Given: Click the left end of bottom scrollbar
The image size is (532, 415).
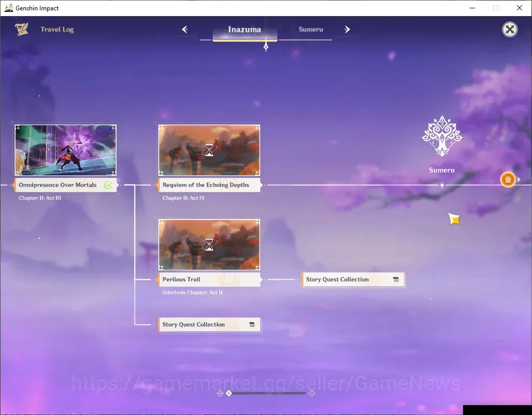Looking at the screenshot, I should pos(220,393).
